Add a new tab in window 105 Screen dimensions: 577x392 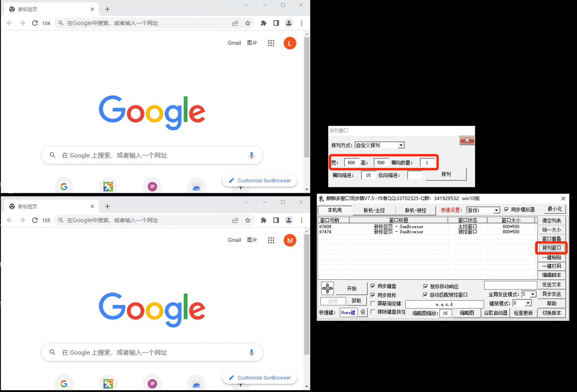coord(107,207)
